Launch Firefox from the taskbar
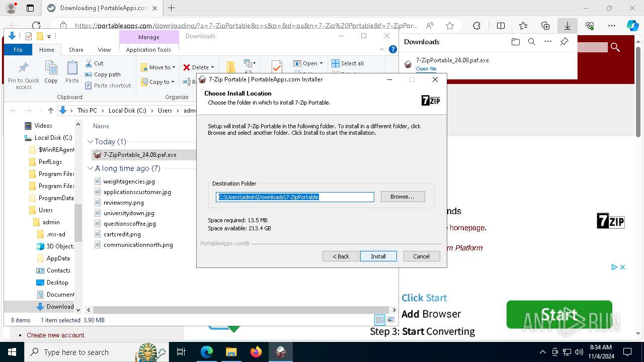This screenshot has height=362, width=644. click(x=256, y=352)
